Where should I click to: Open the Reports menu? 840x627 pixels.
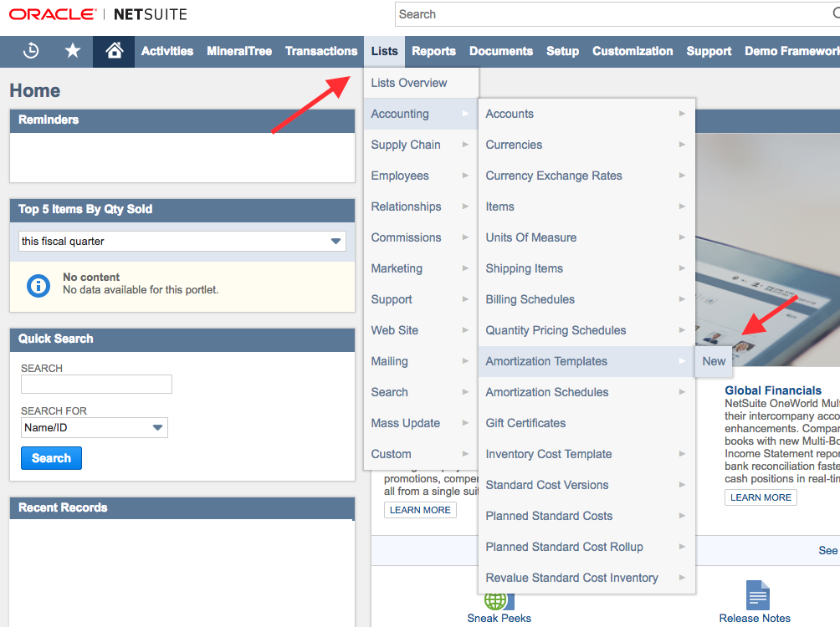(433, 51)
